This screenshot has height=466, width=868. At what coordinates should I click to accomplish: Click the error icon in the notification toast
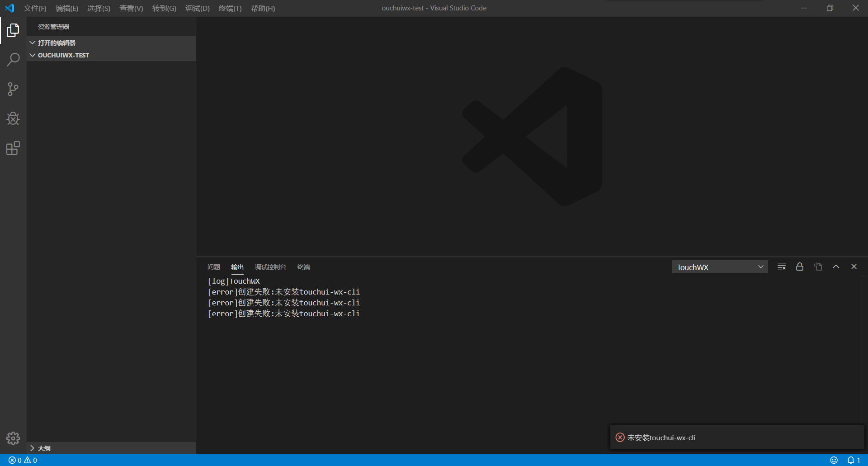point(620,437)
